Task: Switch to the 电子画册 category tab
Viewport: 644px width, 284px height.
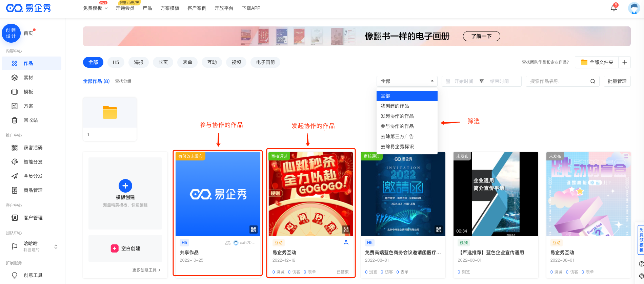Action: 265,62
